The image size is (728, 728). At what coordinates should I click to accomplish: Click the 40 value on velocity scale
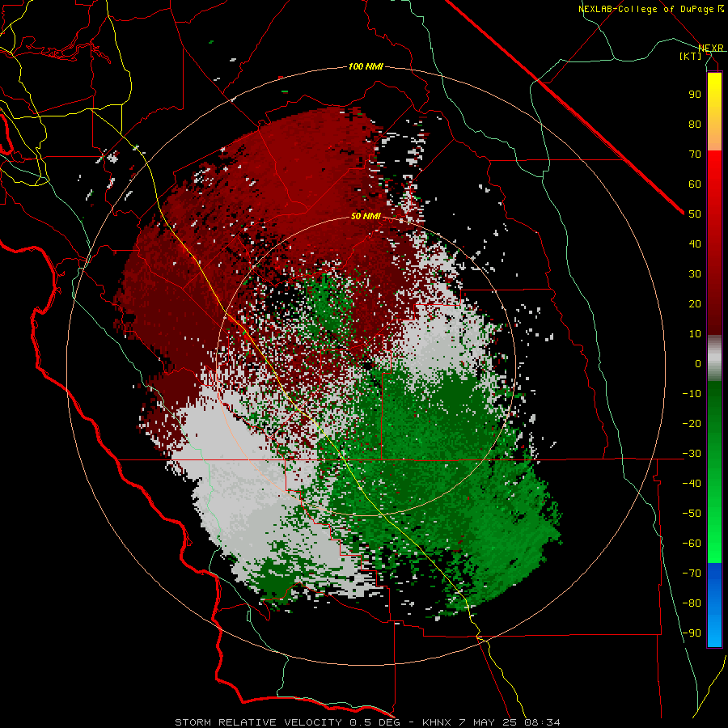(x=695, y=243)
